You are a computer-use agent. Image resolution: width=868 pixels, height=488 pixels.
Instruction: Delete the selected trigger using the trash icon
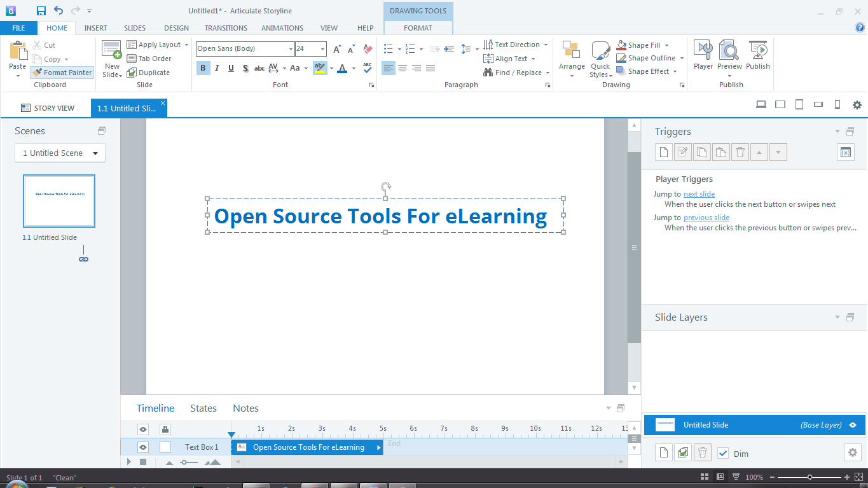click(x=740, y=152)
